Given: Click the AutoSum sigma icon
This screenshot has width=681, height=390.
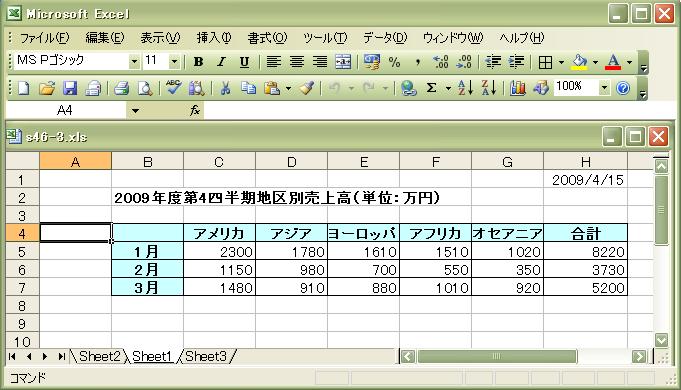Looking at the screenshot, I should [x=431, y=88].
